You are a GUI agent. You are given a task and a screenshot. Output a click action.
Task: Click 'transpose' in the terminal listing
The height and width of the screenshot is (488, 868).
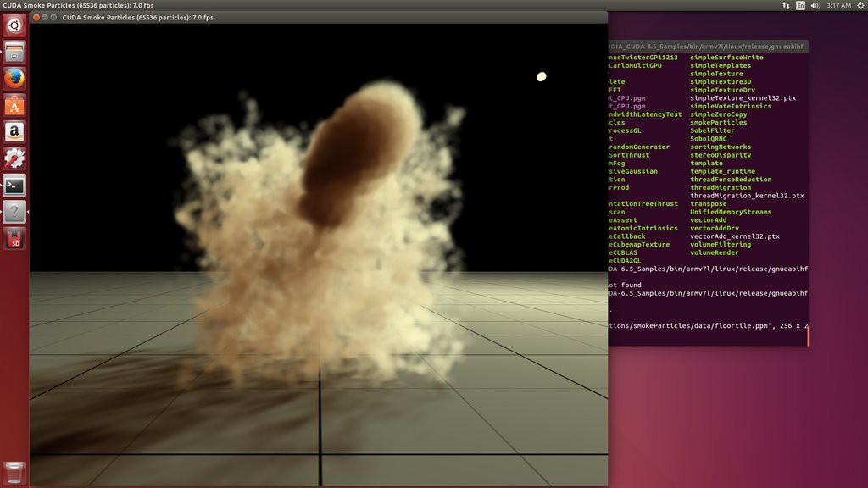(x=708, y=204)
